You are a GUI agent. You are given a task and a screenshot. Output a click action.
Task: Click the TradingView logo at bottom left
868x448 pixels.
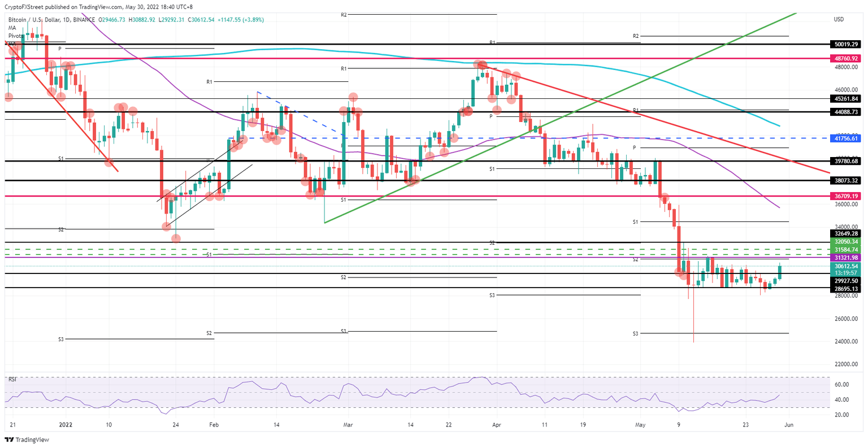click(x=10, y=440)
